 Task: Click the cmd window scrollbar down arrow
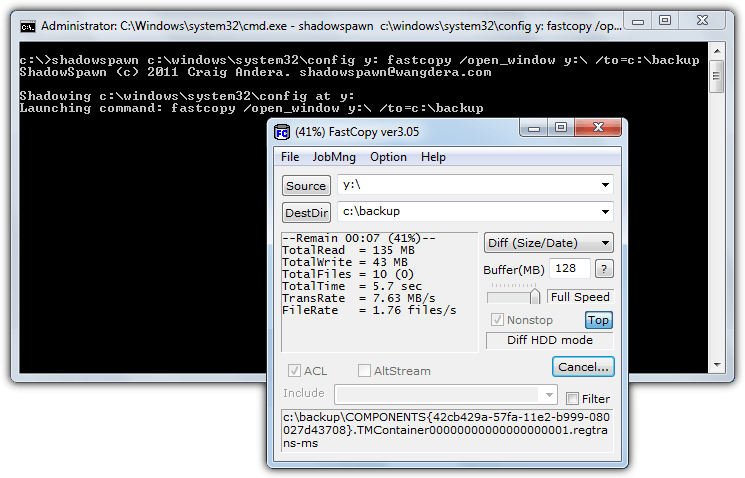717,365
